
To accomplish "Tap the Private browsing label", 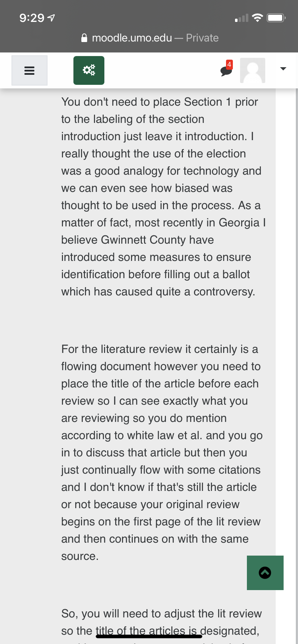I will 202,38.
